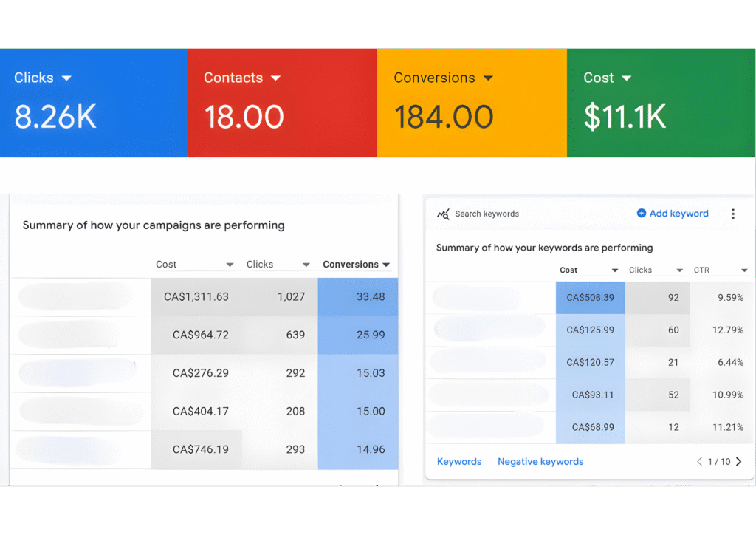Go to next keywords page arrow
756x535 pixels.
tap(739, 462)
